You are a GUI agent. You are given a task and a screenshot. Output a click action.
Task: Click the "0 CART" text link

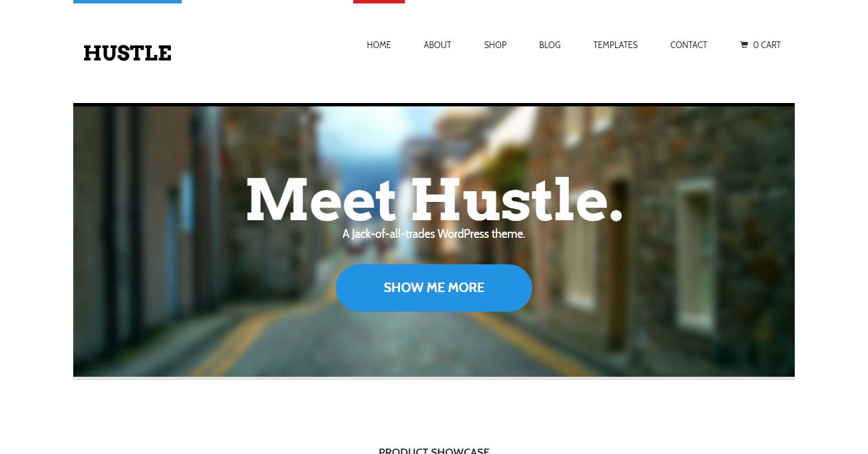click(x=767, y=45)
